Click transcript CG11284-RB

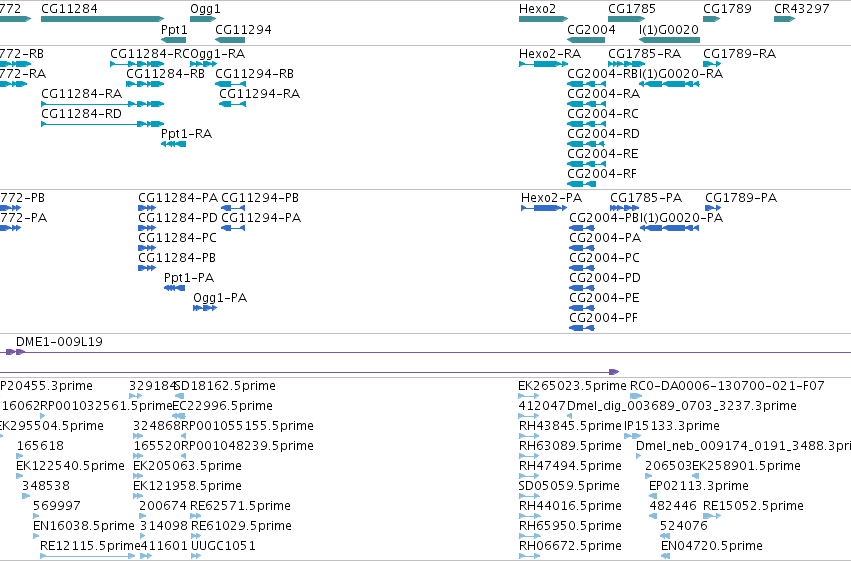coord(166,74)
